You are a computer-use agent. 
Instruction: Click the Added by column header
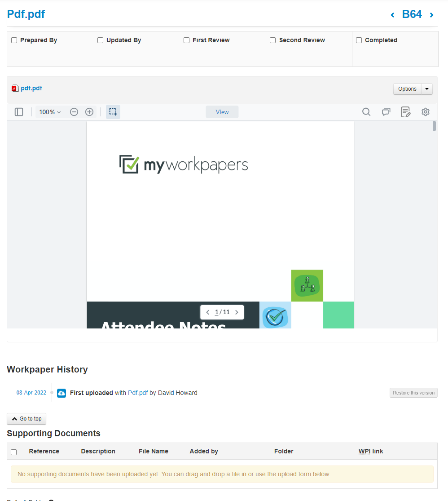click(x=204, y=451)
